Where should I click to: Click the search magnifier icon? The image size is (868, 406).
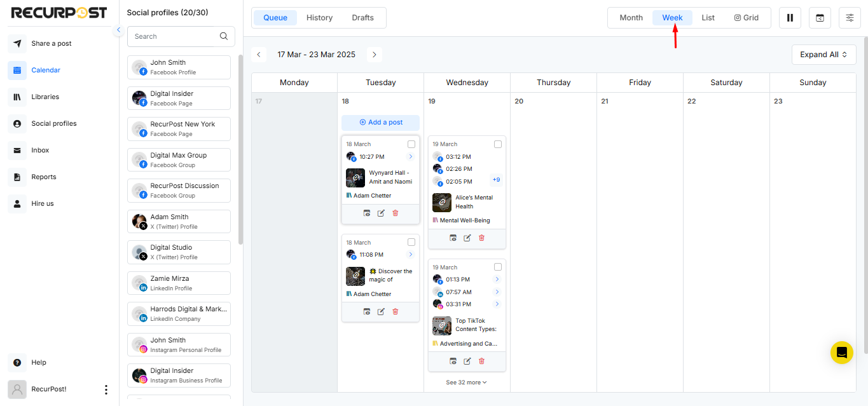[x=224, y=36]
